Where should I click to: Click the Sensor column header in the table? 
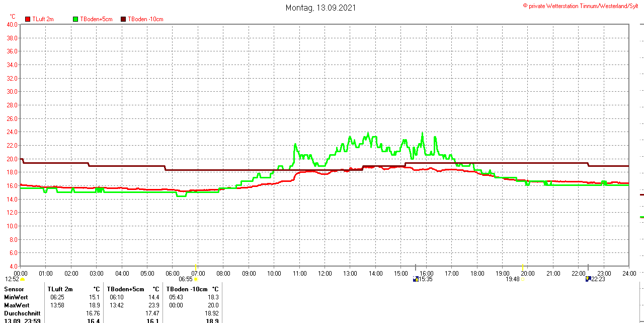[x=14, y=289]
